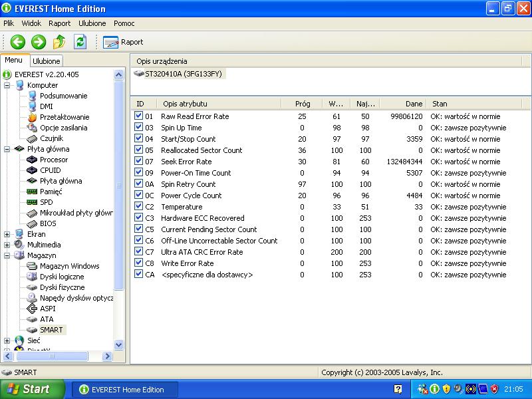Sort by the Dane column header
Screen dimensions: 532x399
click(x=403, y=104)
